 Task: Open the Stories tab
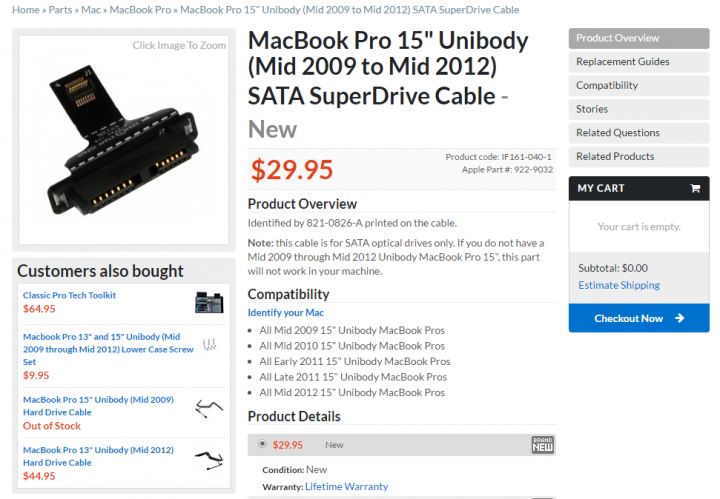pos(639,109)
